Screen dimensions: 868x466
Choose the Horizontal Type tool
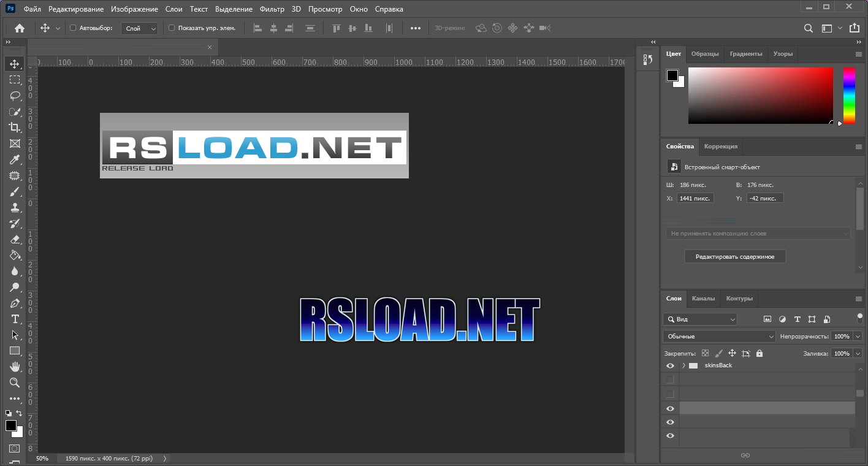15,319
